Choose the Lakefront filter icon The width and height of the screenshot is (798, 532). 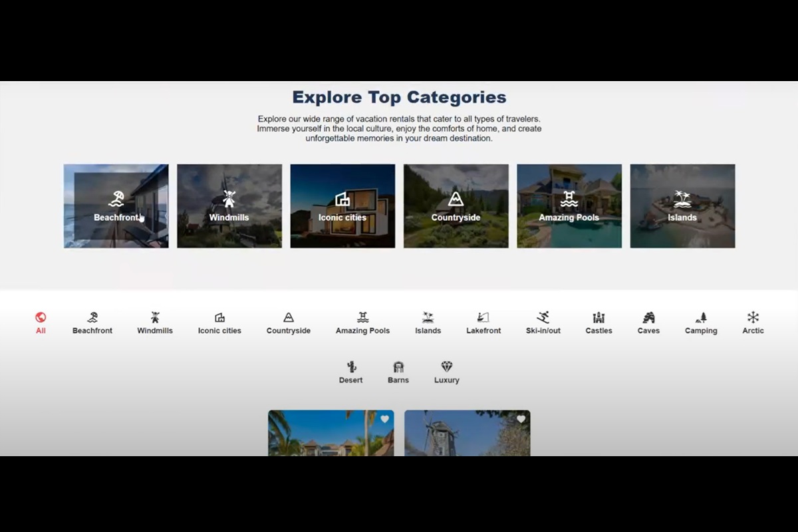click(483, 317)
